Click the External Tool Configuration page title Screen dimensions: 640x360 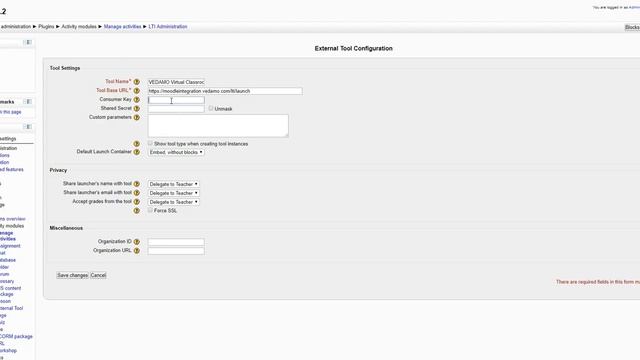[x=353, y=48]
